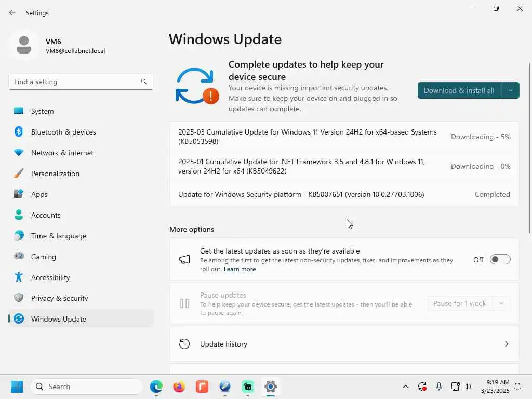
Task: Open Update history chevron
Action: point(506,344)
